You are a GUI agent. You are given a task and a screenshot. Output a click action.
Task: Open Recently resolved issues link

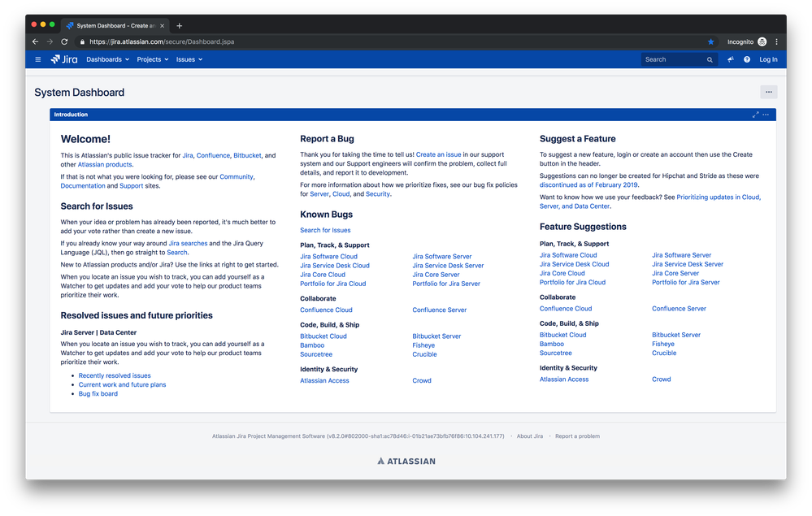coord(115,375)
